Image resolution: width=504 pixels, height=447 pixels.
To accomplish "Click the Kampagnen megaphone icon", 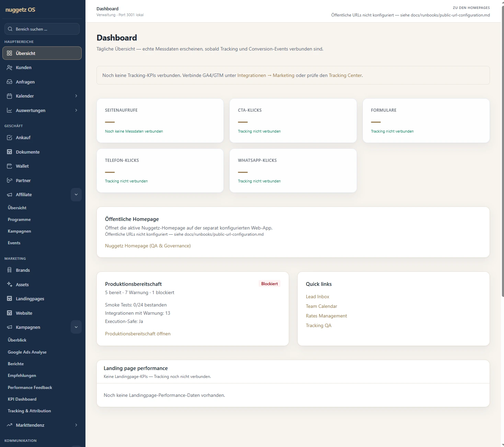I will [10, 327].
